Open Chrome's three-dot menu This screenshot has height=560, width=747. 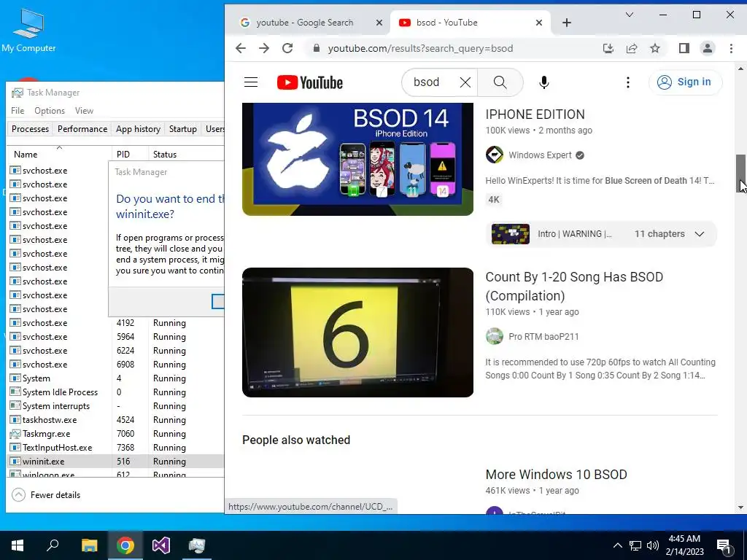(x=731, y=48)
